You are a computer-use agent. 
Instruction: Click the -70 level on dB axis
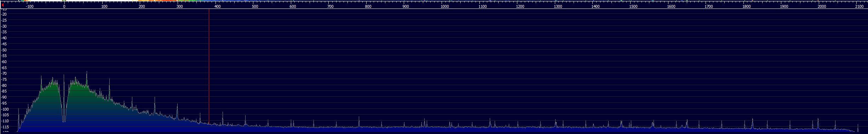point(4,73)
